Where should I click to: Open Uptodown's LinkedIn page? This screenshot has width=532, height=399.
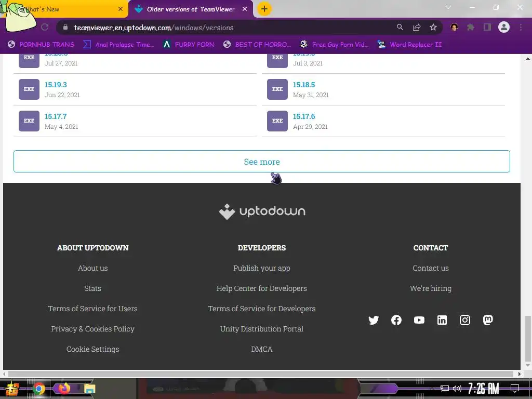[x=442, y=320]
